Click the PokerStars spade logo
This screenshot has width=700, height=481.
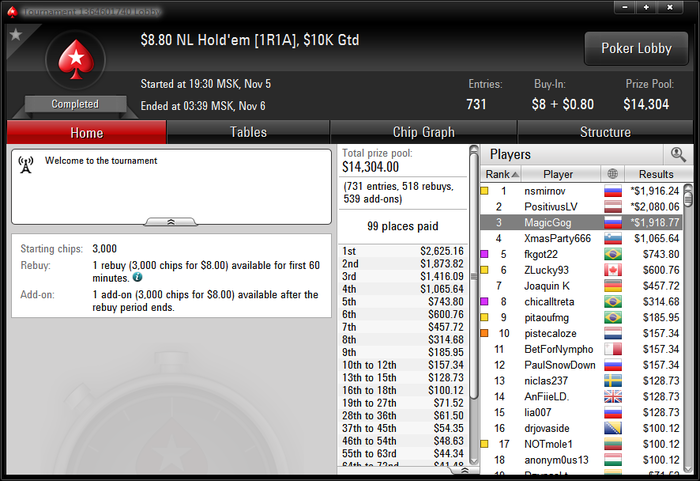point(76,60)
